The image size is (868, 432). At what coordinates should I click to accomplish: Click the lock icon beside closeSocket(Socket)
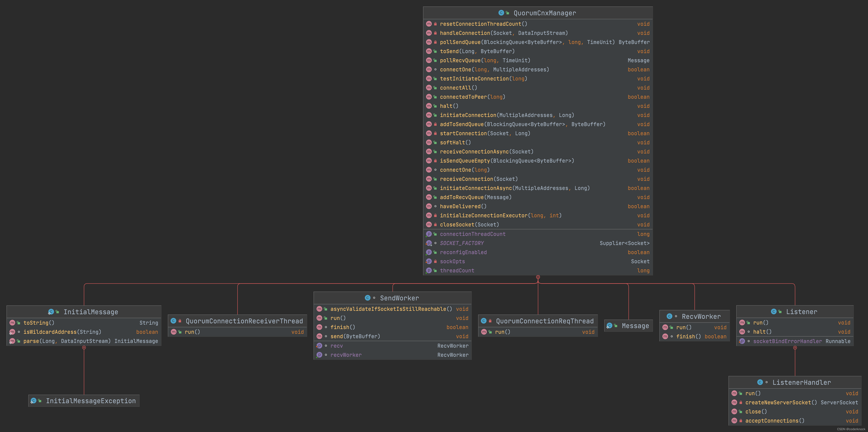tap(435, 225)
